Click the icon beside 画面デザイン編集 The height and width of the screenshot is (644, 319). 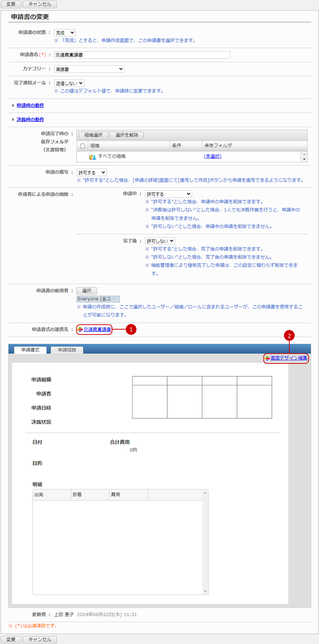point(267,358)
